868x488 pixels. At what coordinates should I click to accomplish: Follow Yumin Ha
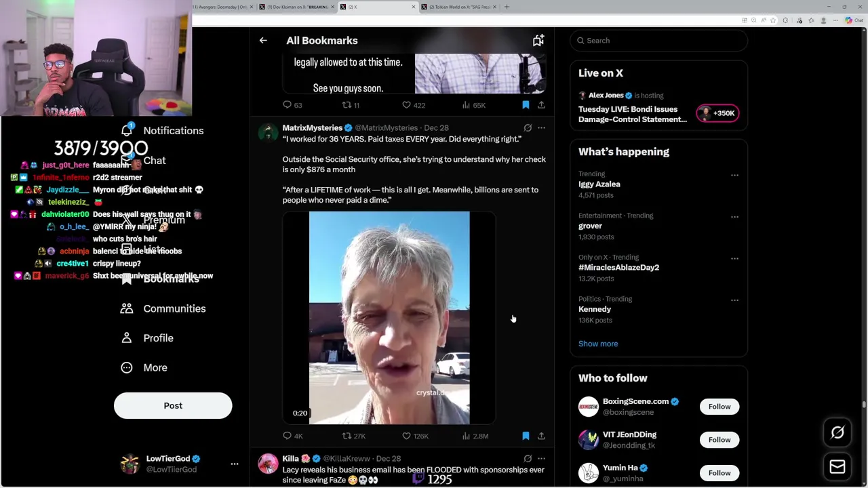pos(719,473)
